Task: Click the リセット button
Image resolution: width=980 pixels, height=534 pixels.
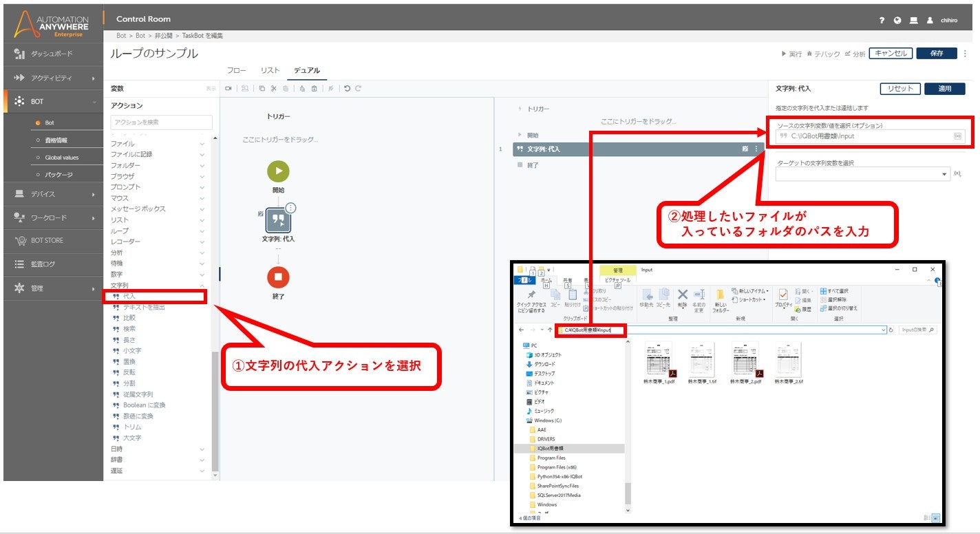Action: pyautogui.click(x=899, y=88)
